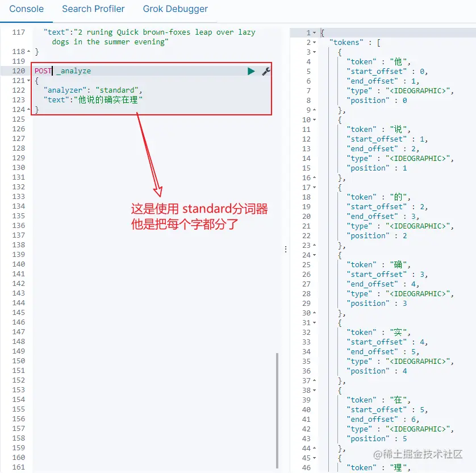The height and width of the screenshot is (473, 476).
Task: Collapse the token object at output line 31
Action: (x=315, y=322)
